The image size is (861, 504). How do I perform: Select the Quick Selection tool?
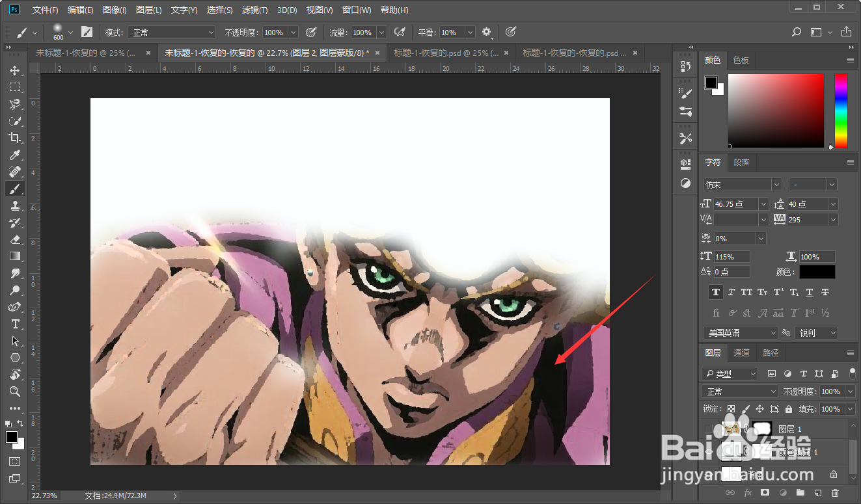(14, 121)
